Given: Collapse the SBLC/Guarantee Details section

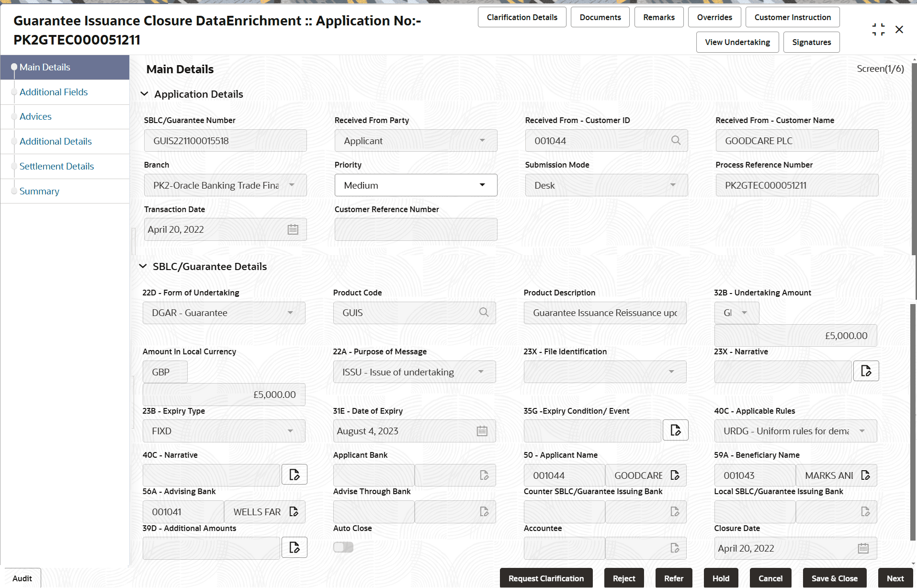Looking at the screenshot, I should coord(143,266).
